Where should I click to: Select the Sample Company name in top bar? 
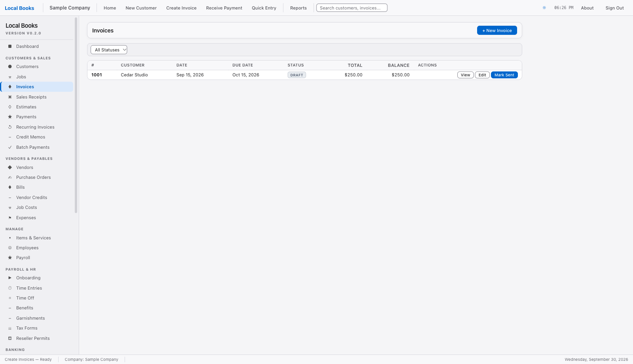(x=70, y=8)
